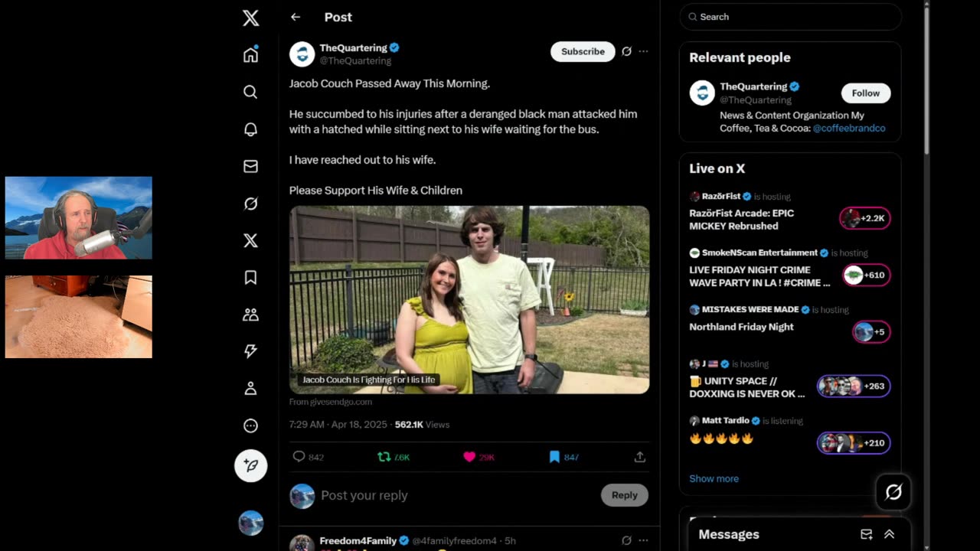Screen dimensions: 980x551
Task: Open the +610 listeners badge
Action: (866, 275)
